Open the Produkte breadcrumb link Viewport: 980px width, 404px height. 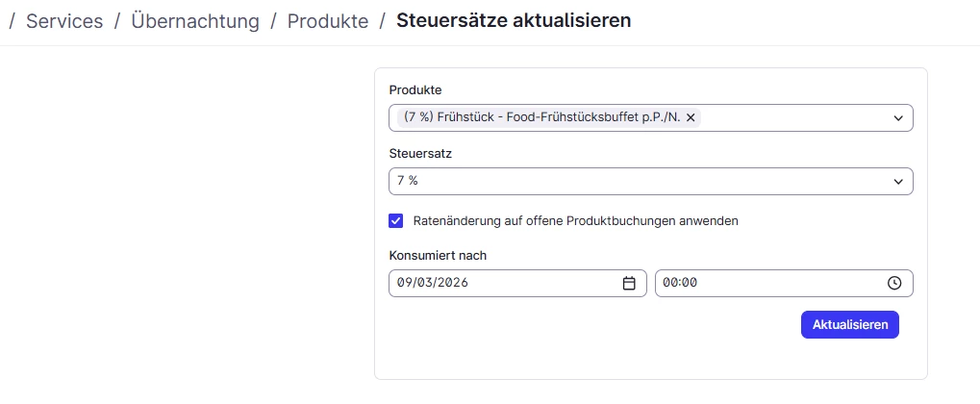click(328, 21)
